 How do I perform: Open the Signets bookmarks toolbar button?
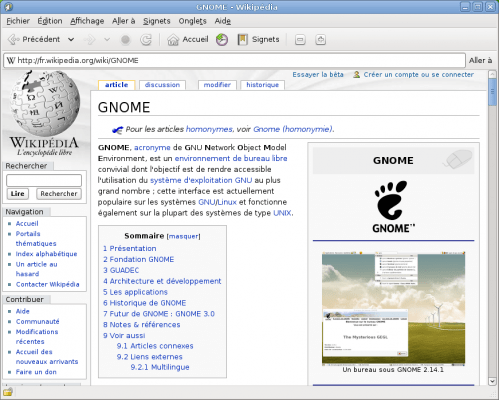(258, 39)
